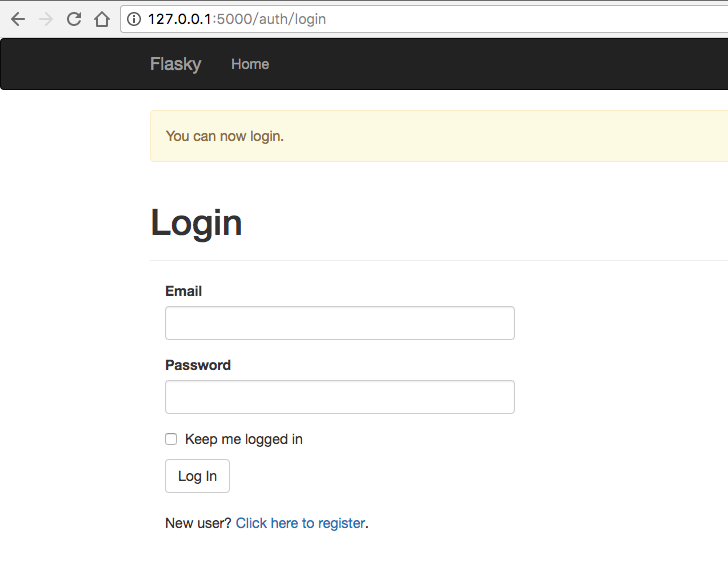This screenshot has height=583, width=728.
Task: View site information icon in address bar
Action: click(135, 19)
